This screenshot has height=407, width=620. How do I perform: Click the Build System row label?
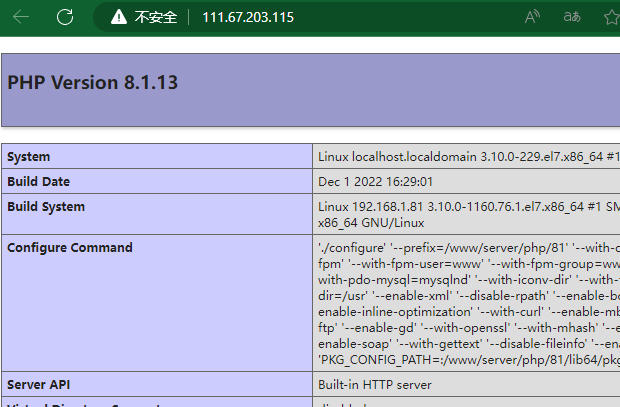pos(46,207)
